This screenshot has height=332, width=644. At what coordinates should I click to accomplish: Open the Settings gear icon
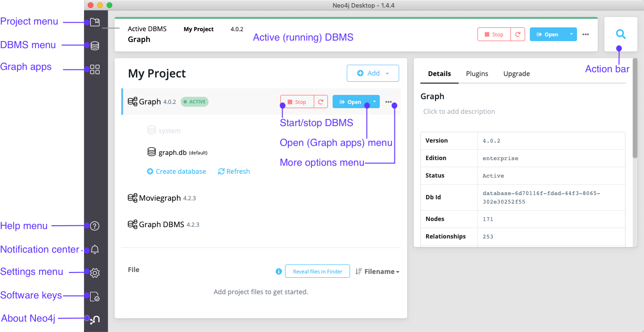pos(95,273)
